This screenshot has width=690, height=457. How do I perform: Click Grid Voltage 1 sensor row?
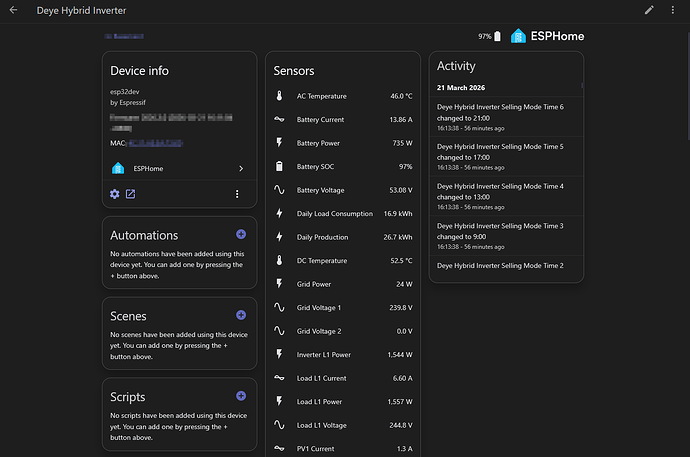click(x=343, y=307)
